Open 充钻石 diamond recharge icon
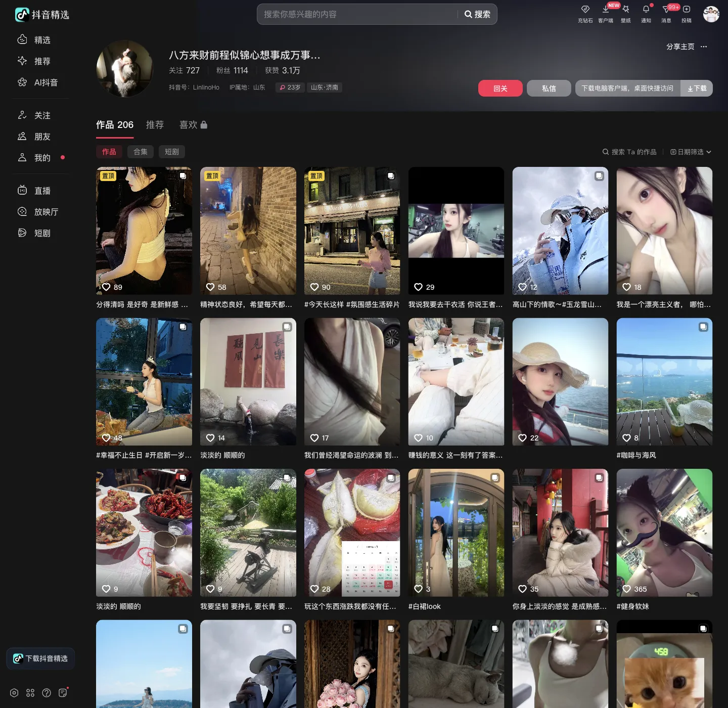Viewport: 728px width, 708px height. [585, 14]
